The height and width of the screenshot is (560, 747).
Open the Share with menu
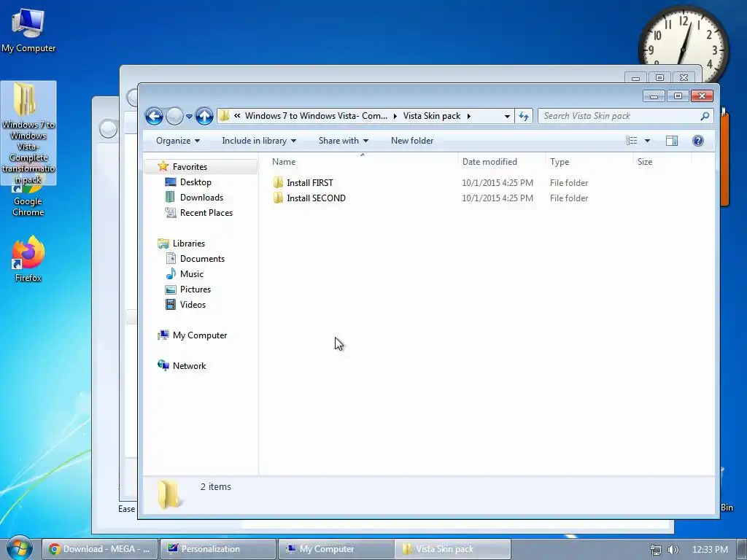pyautogui.click(x=343, y=141)
